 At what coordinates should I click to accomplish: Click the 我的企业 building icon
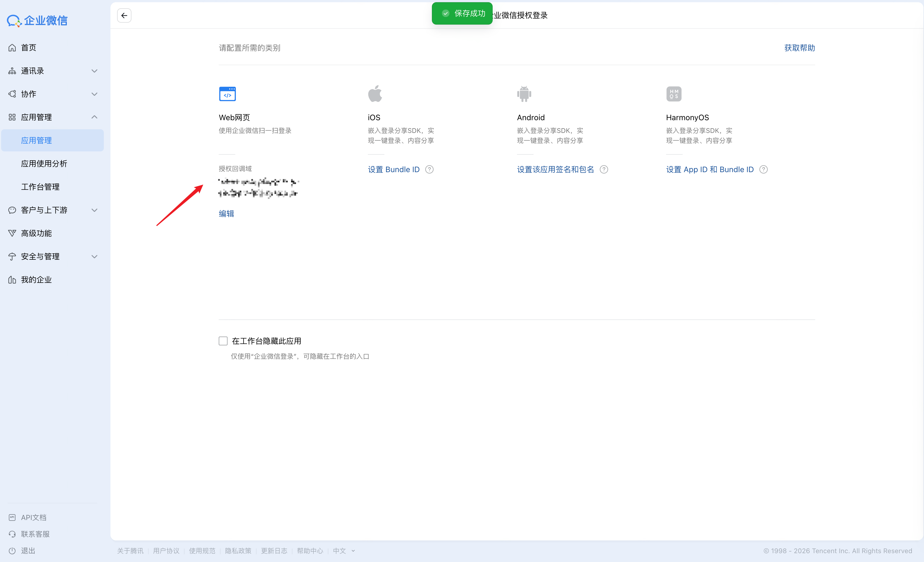pyautogui.click(x=12, y=280)
